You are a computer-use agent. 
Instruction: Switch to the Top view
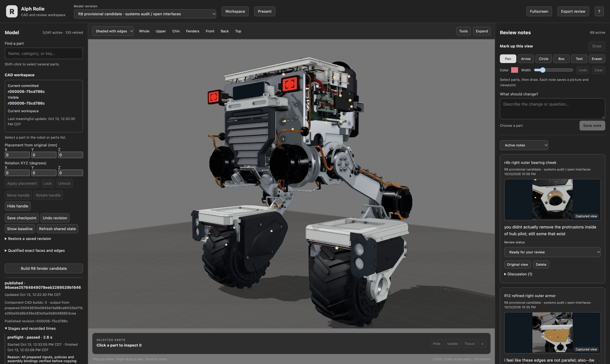pyautogui.click(x=238, y=31)
